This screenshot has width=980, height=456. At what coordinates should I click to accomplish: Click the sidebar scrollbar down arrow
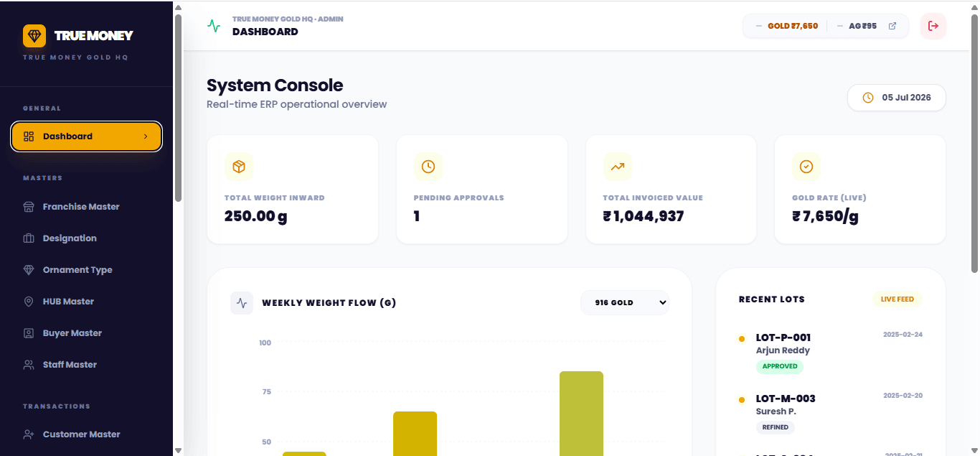coord(178,450)
